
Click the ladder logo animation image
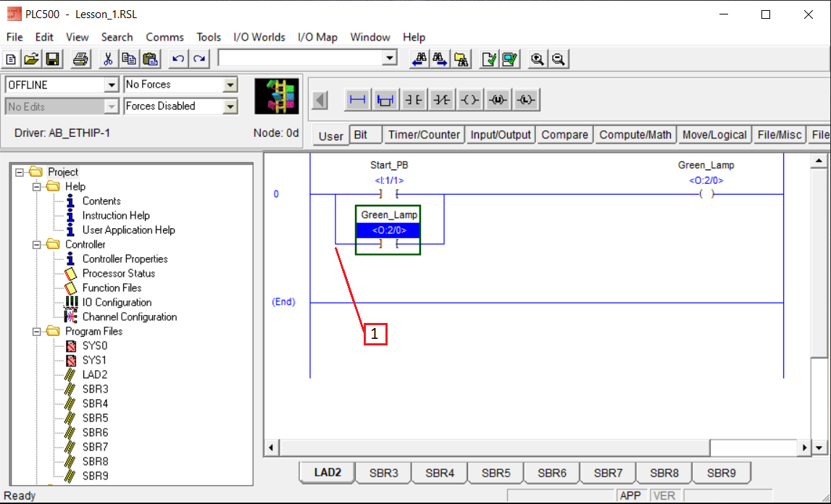coord(277,96)
